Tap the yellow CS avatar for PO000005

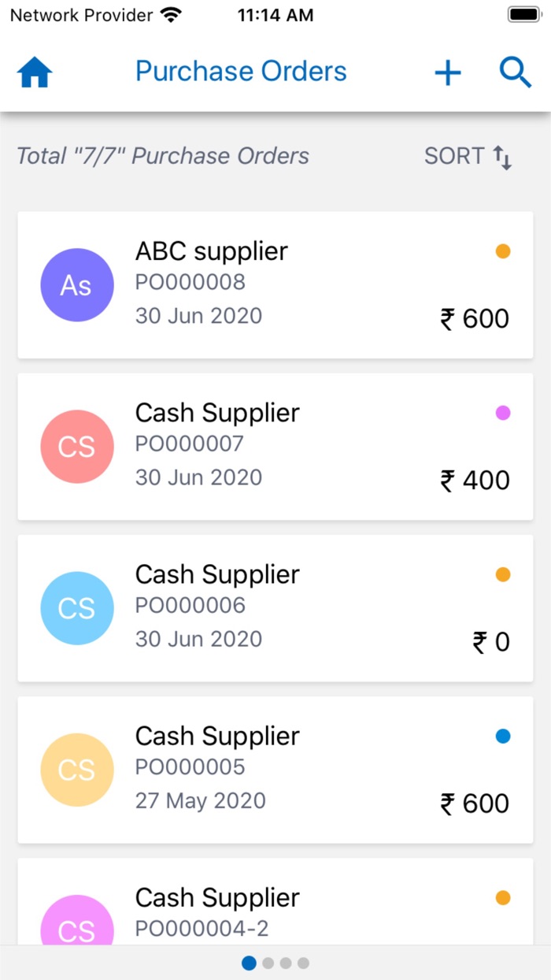pos(77,770)
